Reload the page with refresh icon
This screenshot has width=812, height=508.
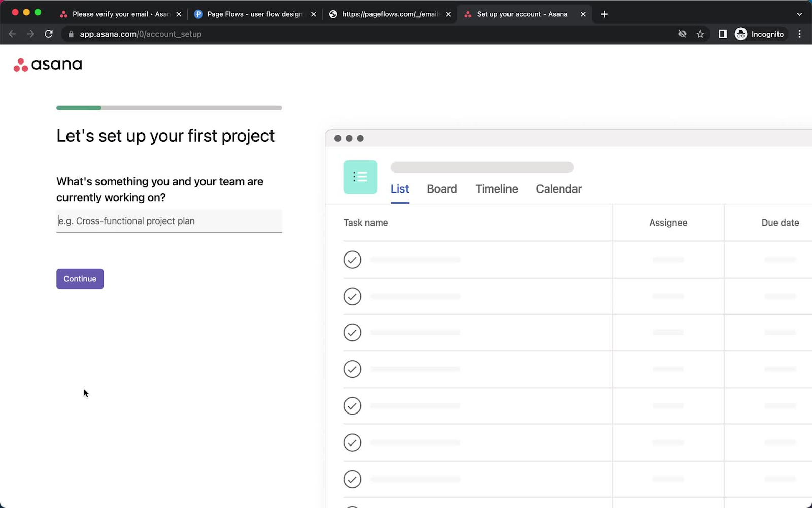coord(49,34)
